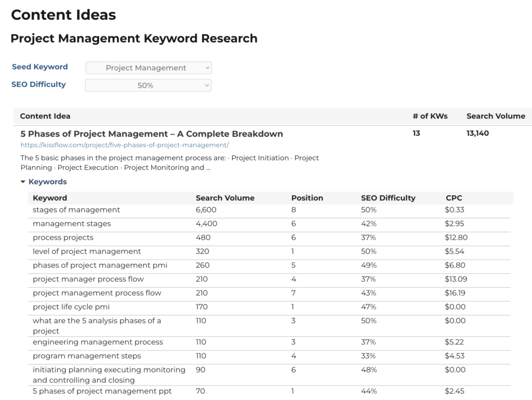Collapse the Keywords section triangle
Viewport: 532px width, 400px height.
tap(23, 182)
